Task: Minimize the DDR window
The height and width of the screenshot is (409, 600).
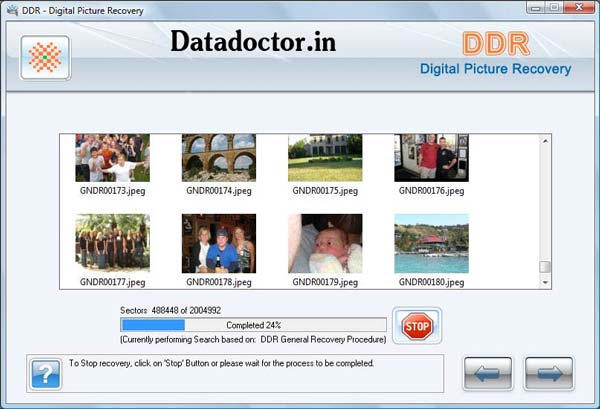Action: (535, 8)
